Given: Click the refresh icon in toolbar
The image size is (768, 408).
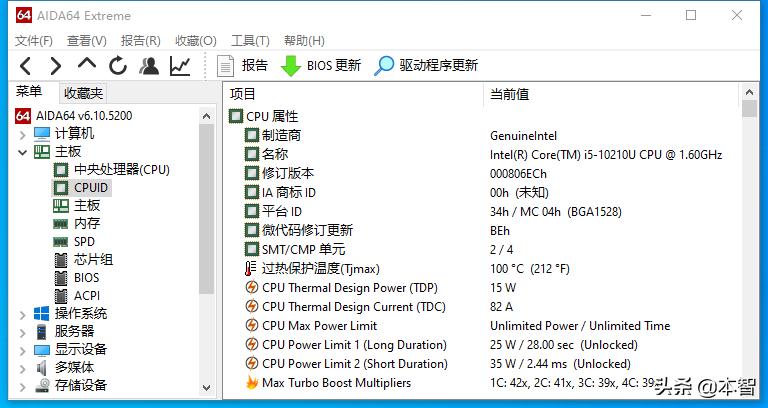Looking at the screenshot, I should tap(118, 66).
